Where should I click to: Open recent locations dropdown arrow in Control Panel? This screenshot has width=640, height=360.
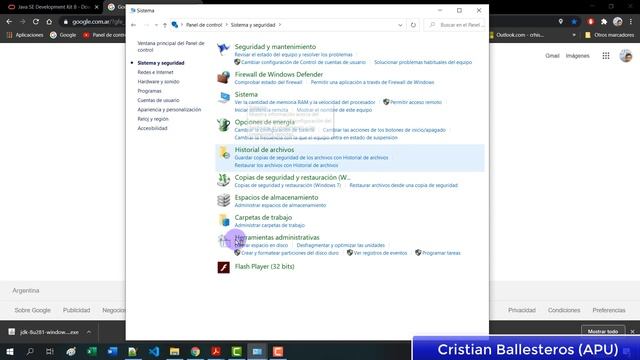[x=156, y=25]
